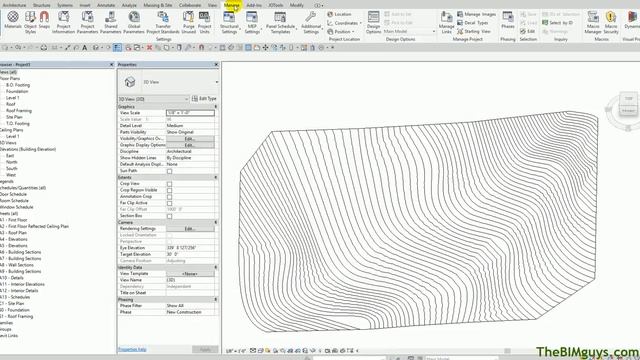Switch to the Modify ribbon tab
Image resolution: width=640 pixels, height=360 pixels.
click(297, 5)
